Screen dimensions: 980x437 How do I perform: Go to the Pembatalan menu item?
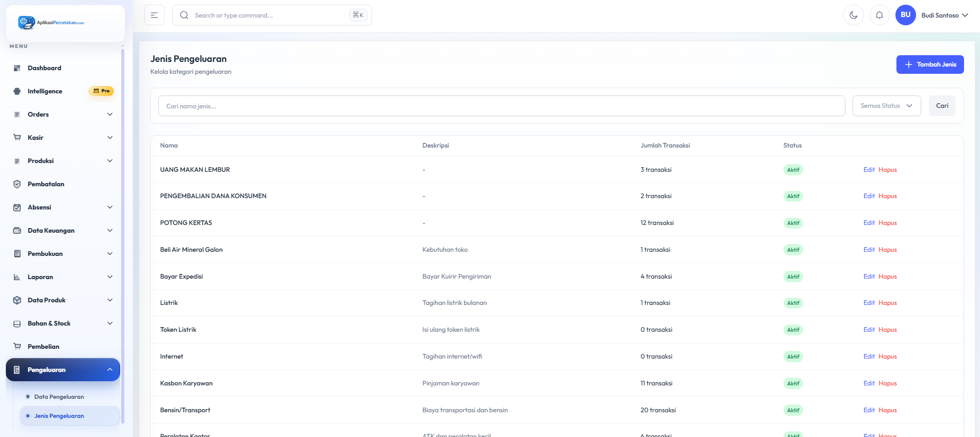coord(63,184)
